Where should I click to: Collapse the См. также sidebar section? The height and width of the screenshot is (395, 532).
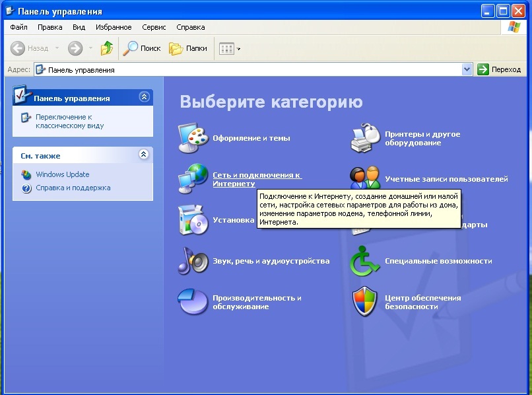tap(144, 155)
